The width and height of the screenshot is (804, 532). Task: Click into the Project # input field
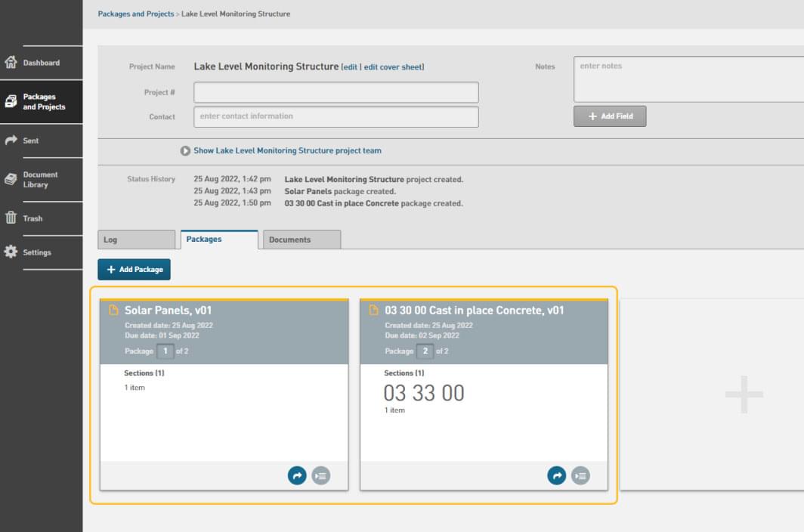[336, 92]
